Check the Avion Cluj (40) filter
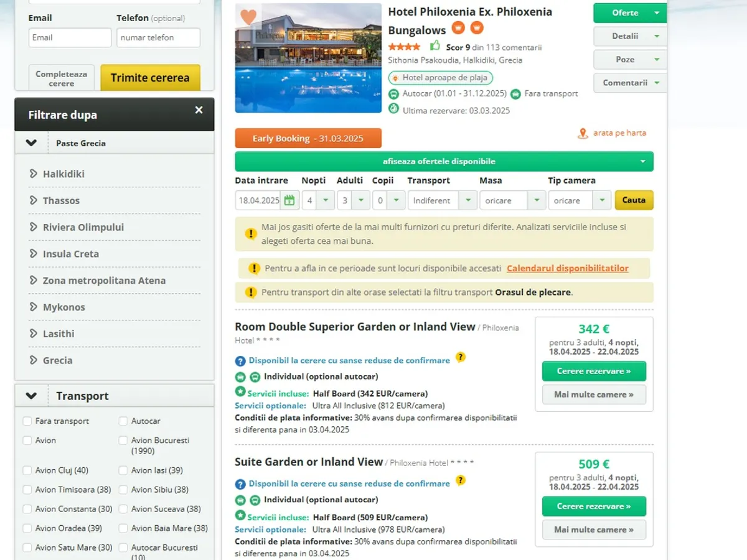The image size is (747, 560). coord(27,470)
